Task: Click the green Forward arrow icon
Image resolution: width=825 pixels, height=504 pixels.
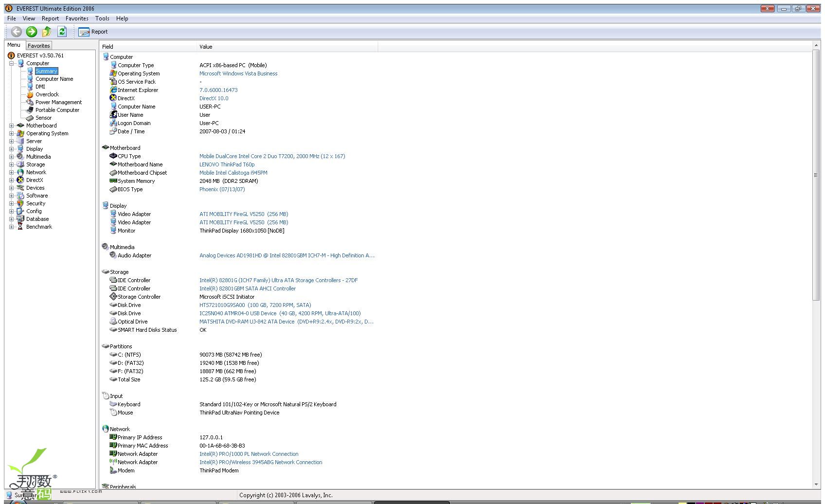Action: (32, 32)
